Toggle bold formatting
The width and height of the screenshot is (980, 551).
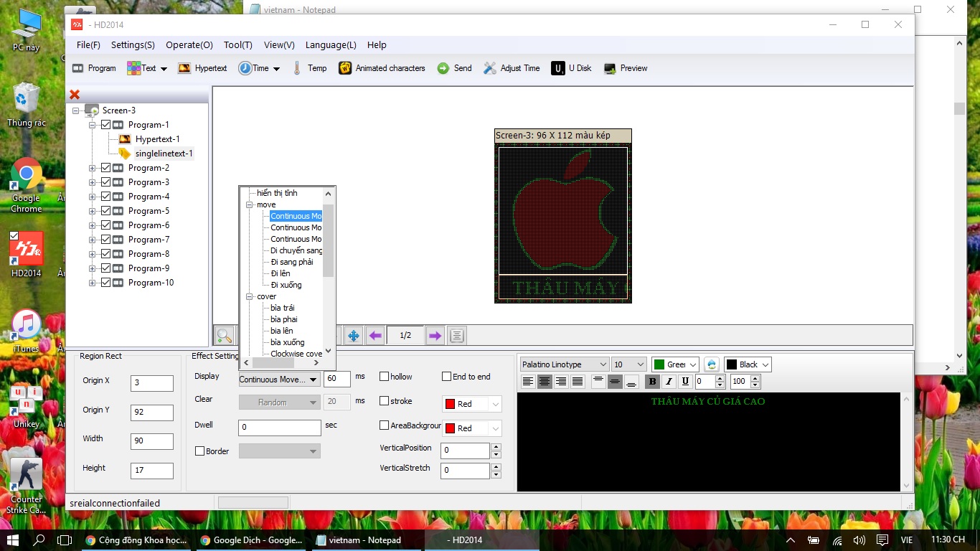[x=652, y=382]
